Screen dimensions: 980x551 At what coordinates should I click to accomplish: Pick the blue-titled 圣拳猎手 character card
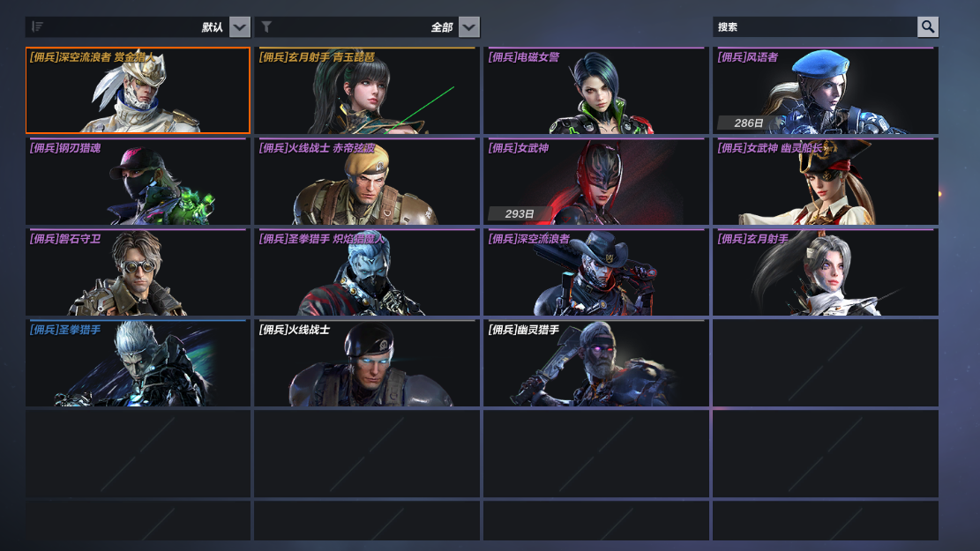138,363
